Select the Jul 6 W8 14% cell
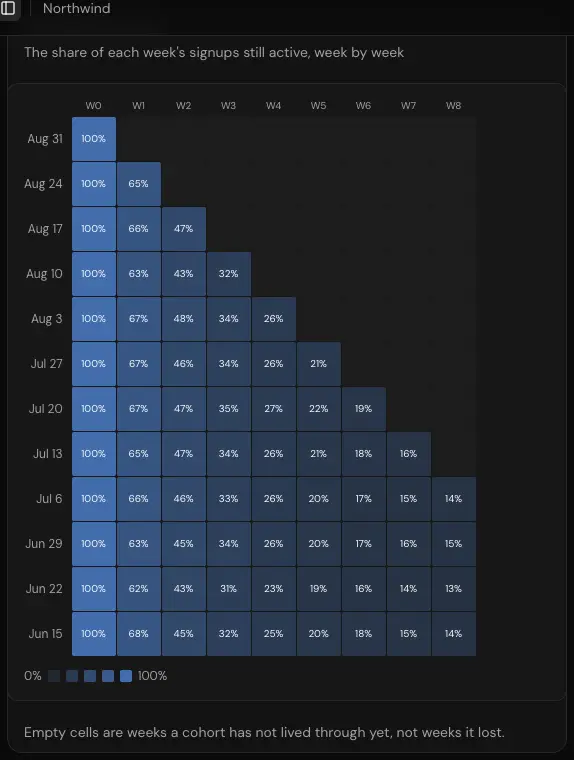The width and height of the screenshot is (574, 760). click(454, 499)
